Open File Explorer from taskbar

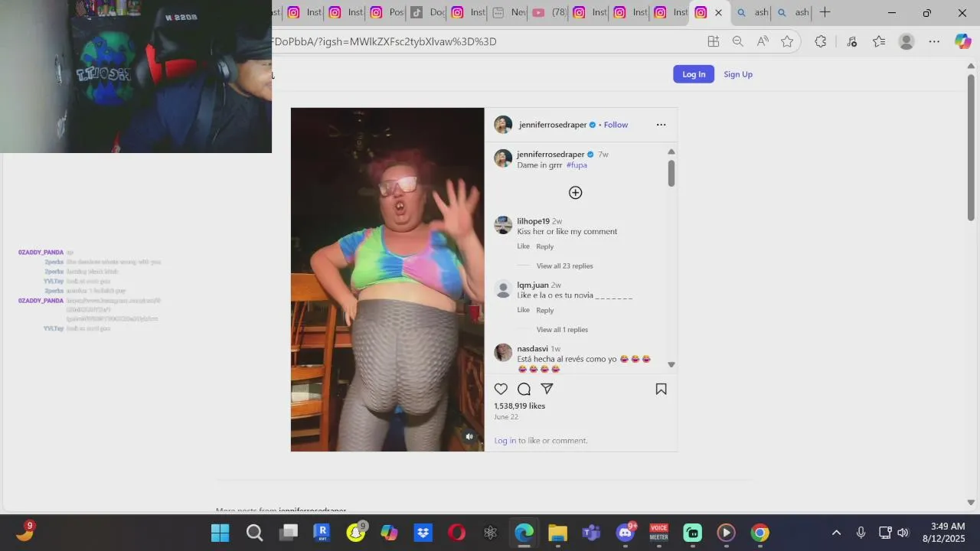(x=557, y=533)
